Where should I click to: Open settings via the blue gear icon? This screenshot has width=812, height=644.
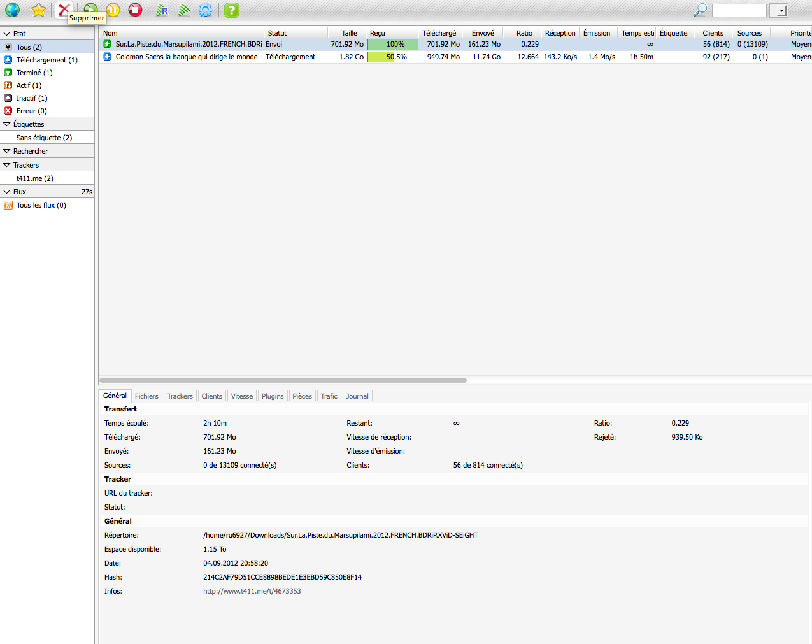pos(205,10)
